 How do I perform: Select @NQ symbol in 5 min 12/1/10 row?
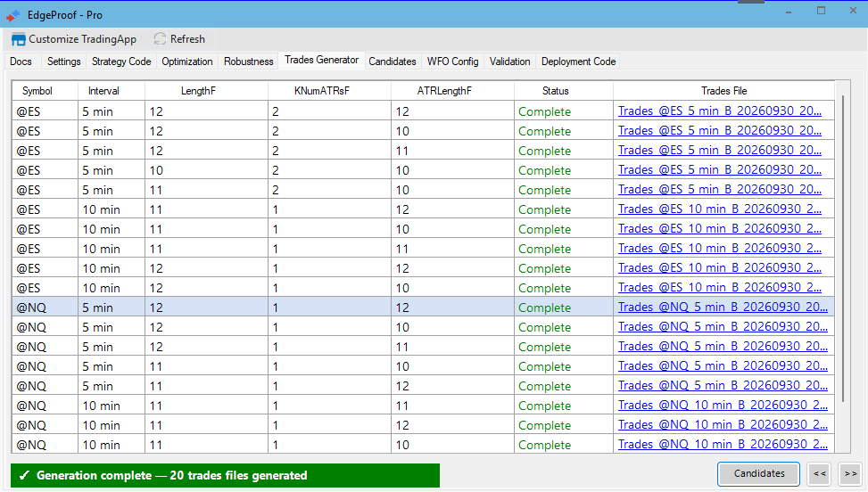[45, 327]
